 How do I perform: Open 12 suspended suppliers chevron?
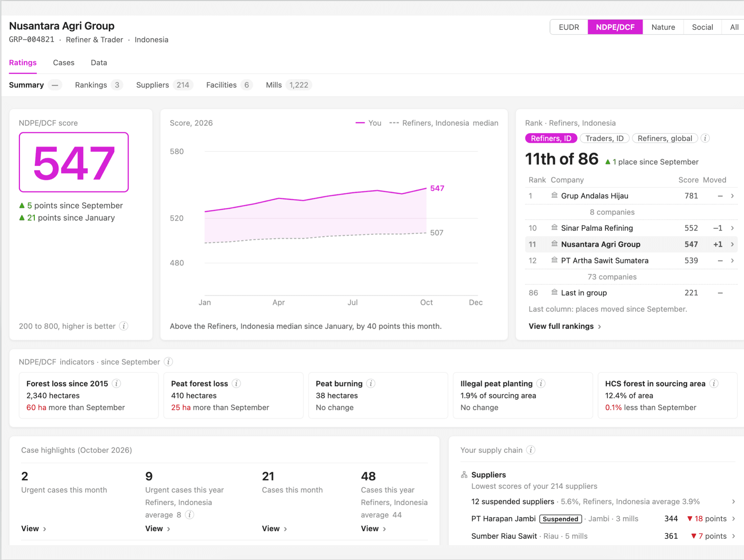pos(733,501)
